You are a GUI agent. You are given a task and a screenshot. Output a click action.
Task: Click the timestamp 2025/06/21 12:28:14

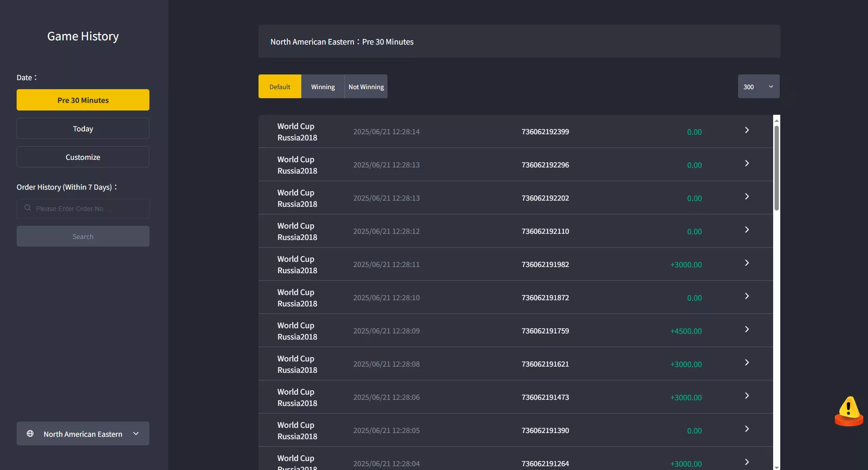pos(387,131)
